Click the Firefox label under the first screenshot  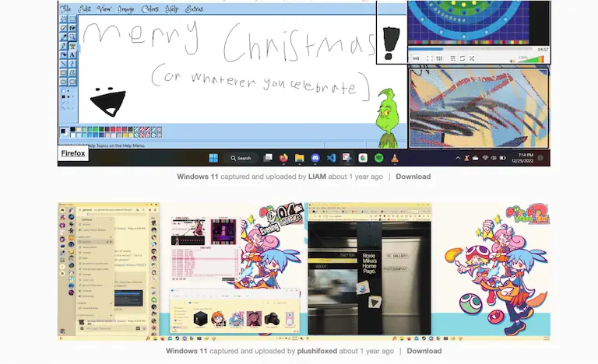(x=73, y=153)
